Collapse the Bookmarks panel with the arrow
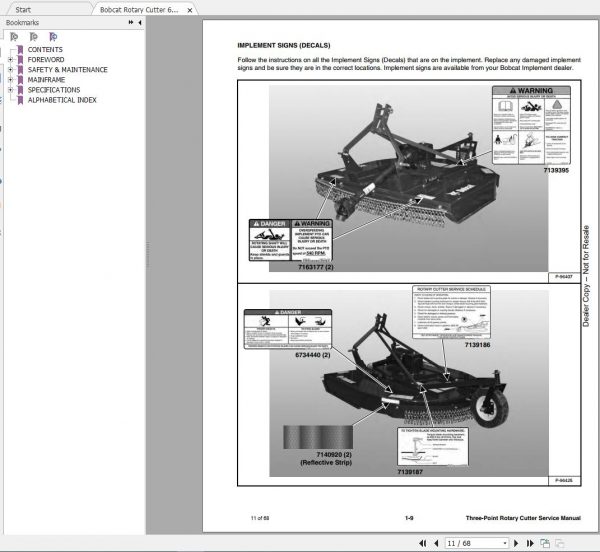Image resolution: width=600 pixels, height=552 pixels. click(140, 23)
